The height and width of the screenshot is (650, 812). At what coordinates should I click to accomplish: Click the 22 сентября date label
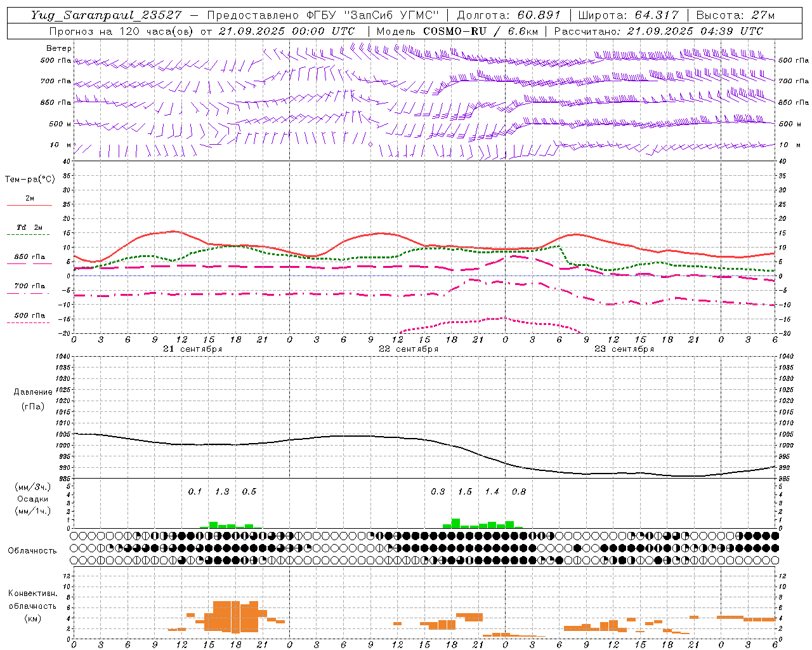pos(409,349)
